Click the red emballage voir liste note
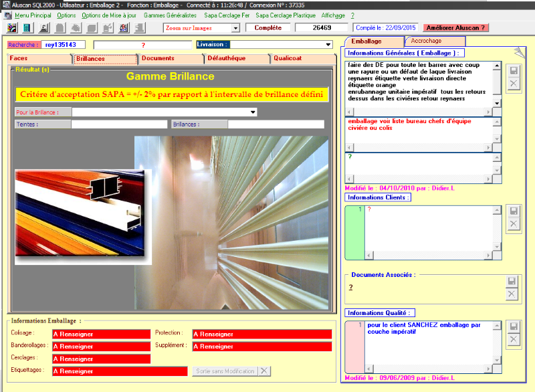 click(409, 124)
